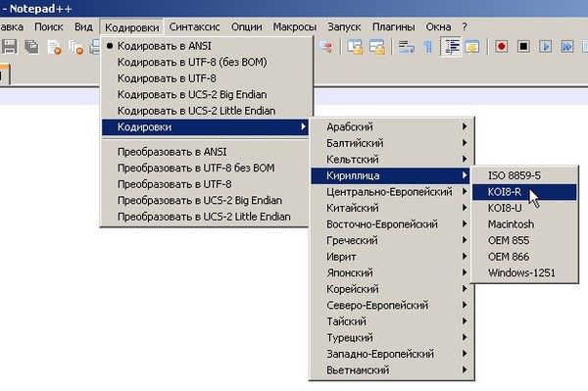This screenshot has height=391, width=588.
Task: Select Macintosh Cyrillic encoding
Action: (x=524, y=224)
